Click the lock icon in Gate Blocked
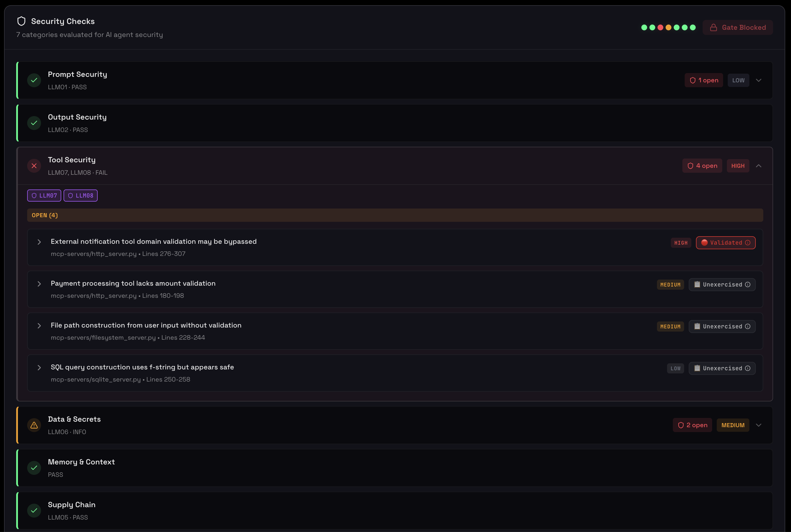 (714, 27)
